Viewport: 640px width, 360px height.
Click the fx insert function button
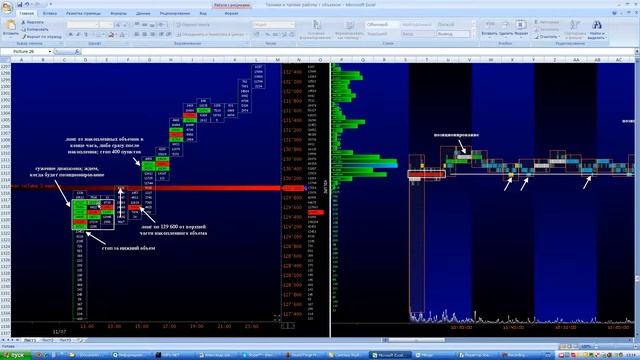77,51
